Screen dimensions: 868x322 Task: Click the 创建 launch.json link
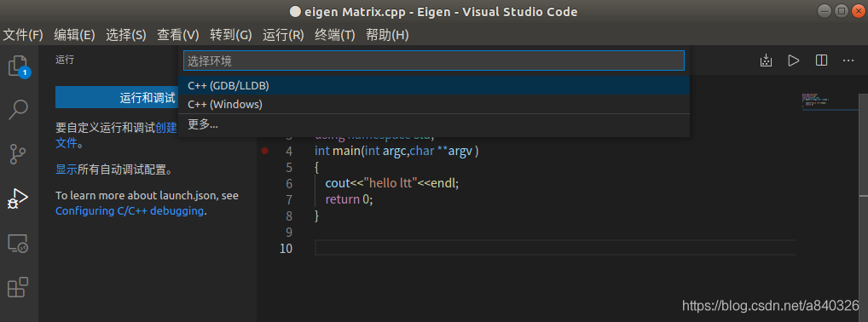(165, 128)
